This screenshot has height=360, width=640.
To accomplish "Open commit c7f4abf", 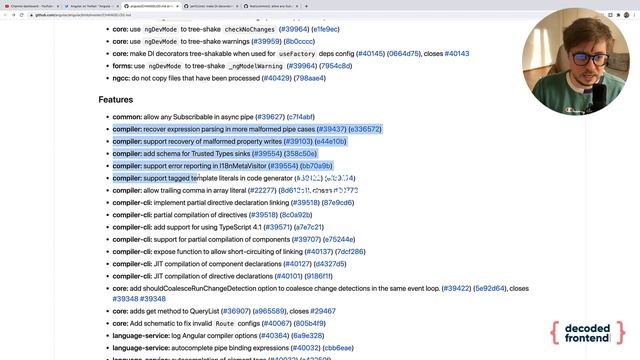I will coord(301,117).
